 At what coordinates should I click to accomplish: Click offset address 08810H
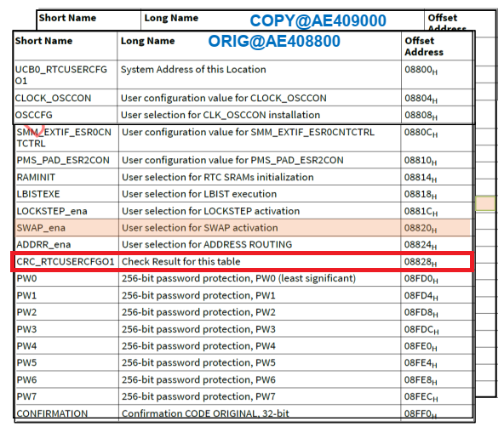(421, 160)
